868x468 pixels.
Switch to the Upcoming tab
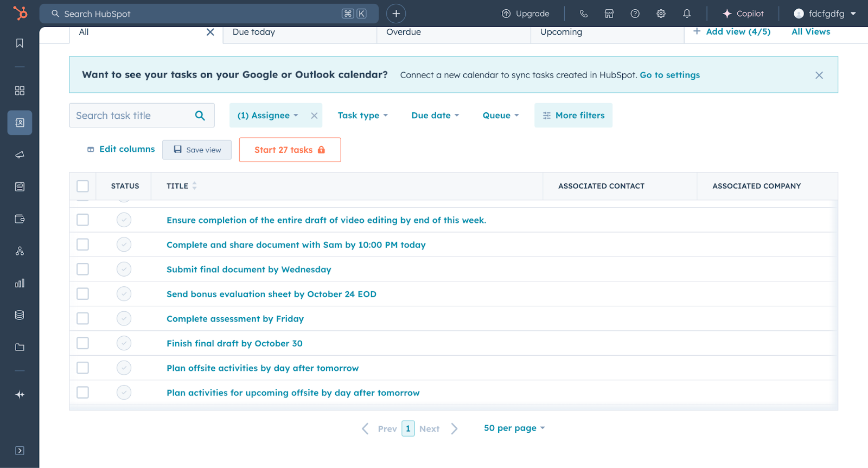tap(561, 32)
